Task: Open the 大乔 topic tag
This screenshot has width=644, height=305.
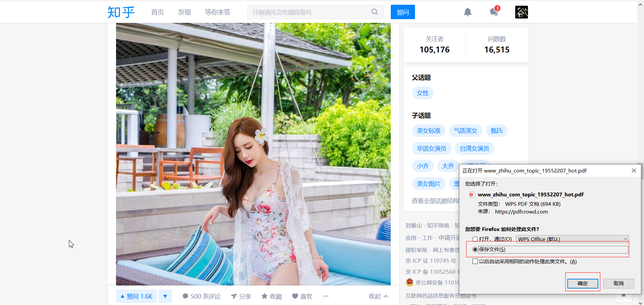Action: 448,166
